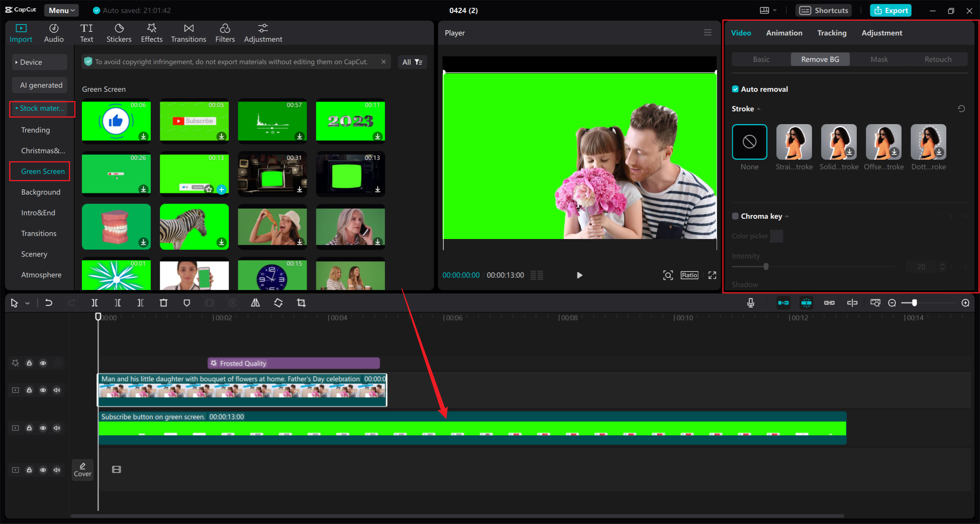The image size is (980, 524).
Task: Open the Transitions panel
Action: coord(188,33)
